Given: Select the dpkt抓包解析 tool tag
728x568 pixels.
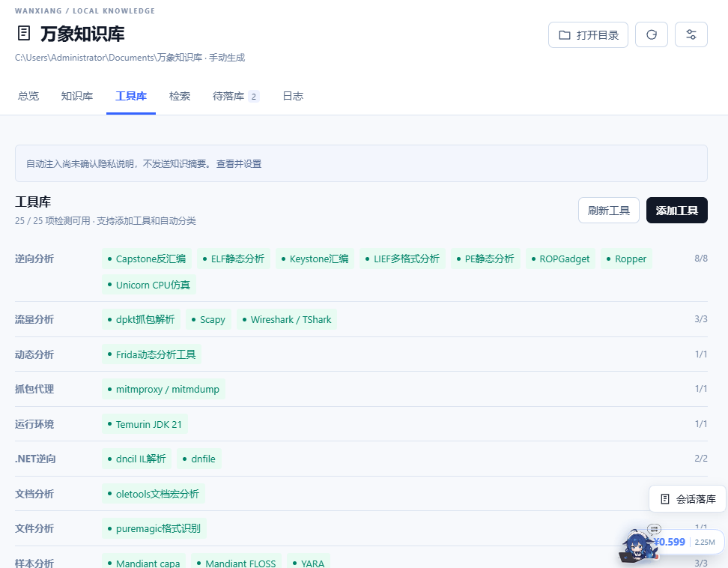Looking at the screenshot, I should (x=141, y=319).
